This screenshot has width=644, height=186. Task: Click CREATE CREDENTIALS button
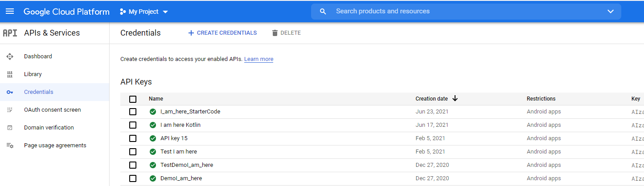point(222,33)
